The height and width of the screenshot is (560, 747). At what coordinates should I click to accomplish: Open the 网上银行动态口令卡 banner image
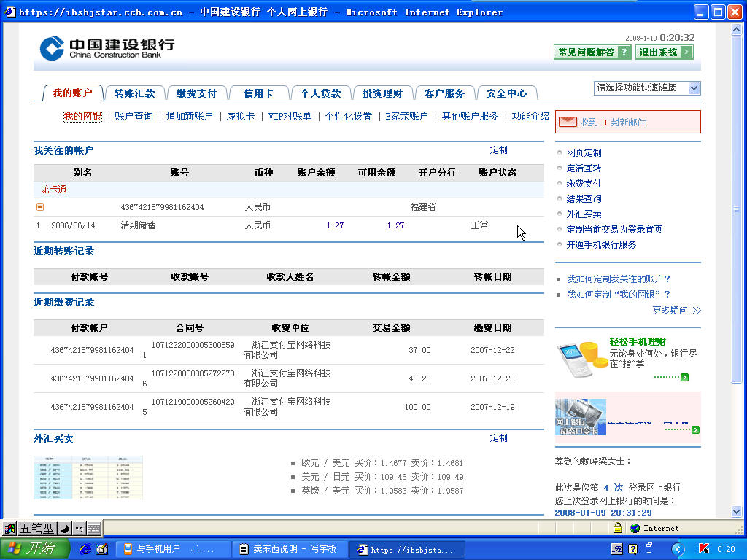[581, 417]
